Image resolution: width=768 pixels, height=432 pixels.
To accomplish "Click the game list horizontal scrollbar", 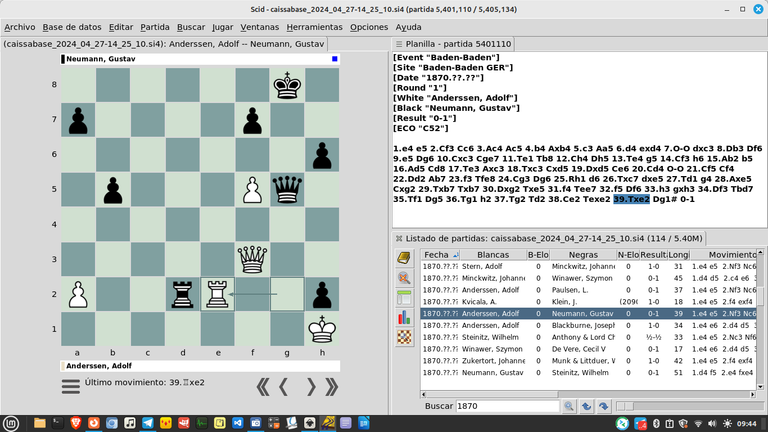I will click(x=588, y=394).
